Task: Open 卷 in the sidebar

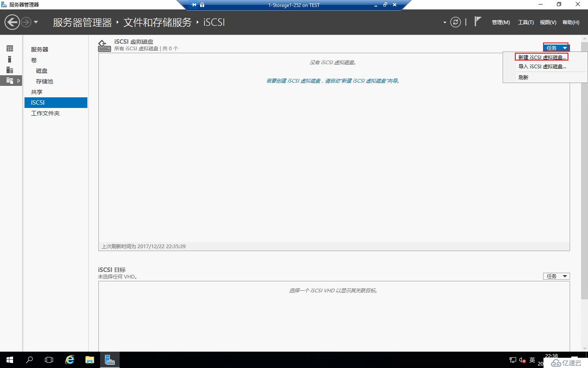Action: (x=34, y=60)
